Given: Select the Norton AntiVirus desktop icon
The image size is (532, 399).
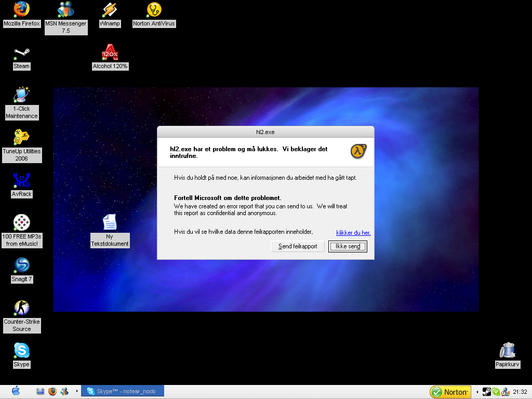Looking at the screenshot, I should [154, 14].
